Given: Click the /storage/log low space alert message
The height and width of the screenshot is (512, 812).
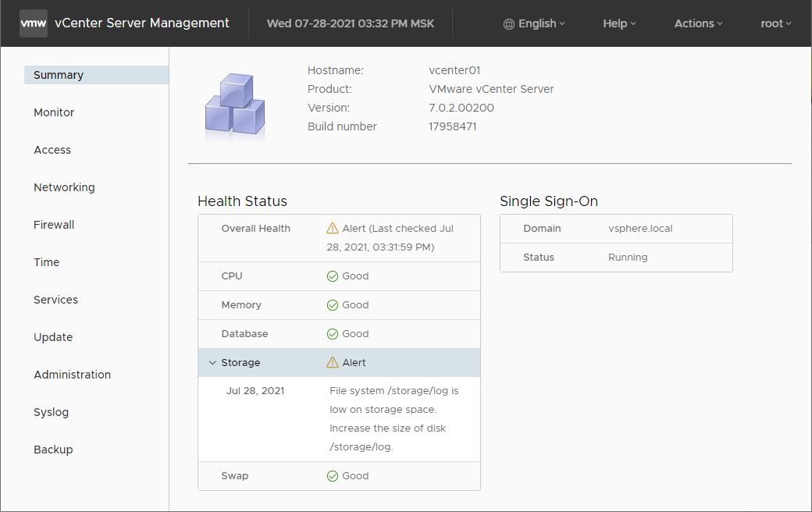Looking at the screenshot, I should [394, 418].
